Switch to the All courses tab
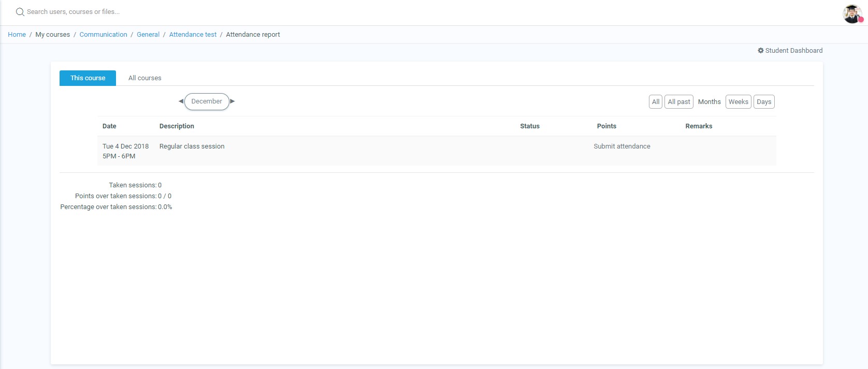Image resolution: width=868 pixels, height=369 pixels. (x=144, y=78)
